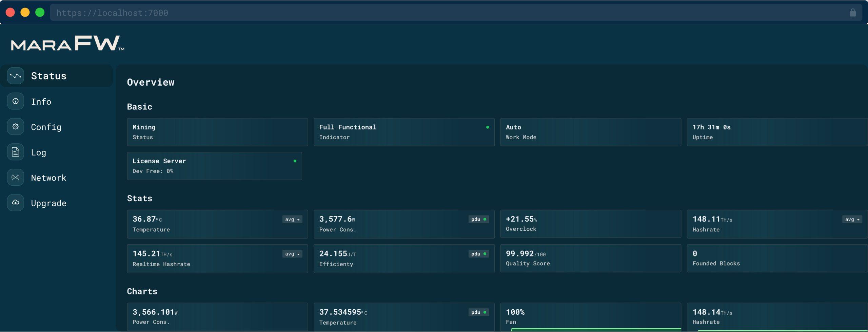Click the License Server Dev Free card

tap(214, 166)
